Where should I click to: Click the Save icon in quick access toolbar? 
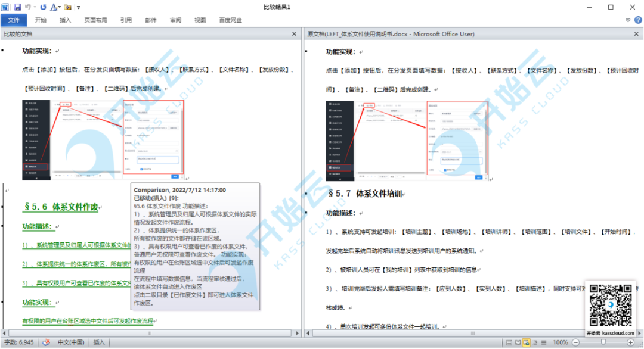(x=17, y=7)
